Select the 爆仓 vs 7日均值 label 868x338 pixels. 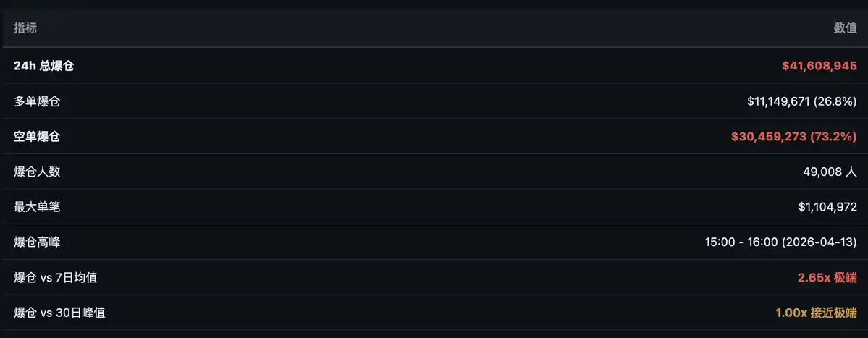(x=55, y=278)
